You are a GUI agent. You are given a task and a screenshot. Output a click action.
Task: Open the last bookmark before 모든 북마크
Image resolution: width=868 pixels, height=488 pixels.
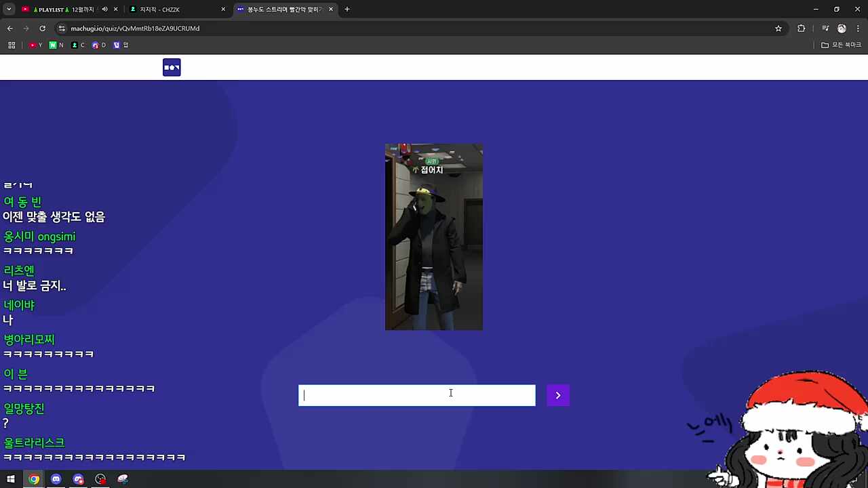(121, 45)
